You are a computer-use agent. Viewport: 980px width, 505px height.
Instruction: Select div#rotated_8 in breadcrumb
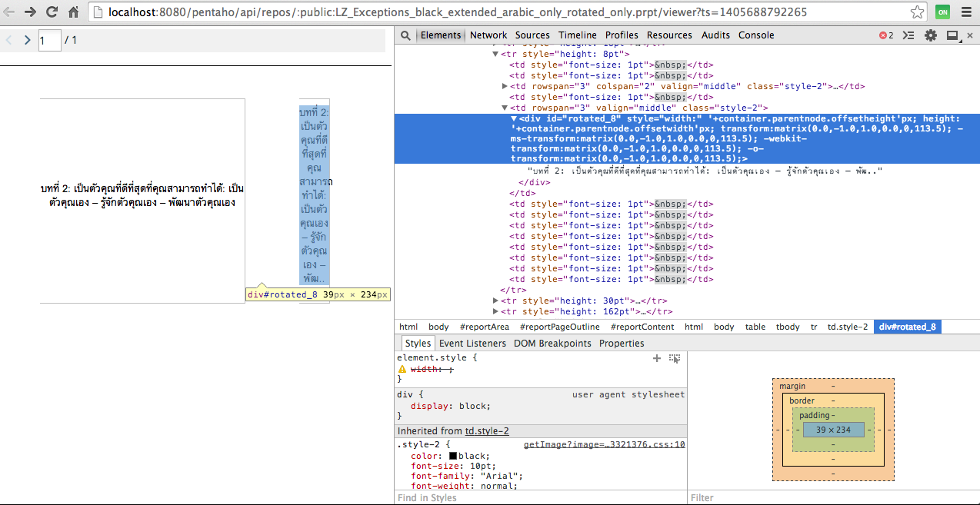[908, 327]
